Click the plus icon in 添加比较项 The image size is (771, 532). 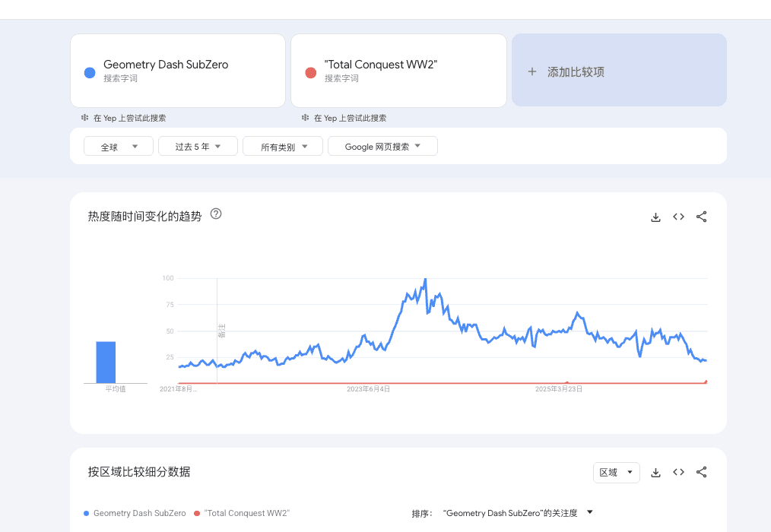coord(532,71)
